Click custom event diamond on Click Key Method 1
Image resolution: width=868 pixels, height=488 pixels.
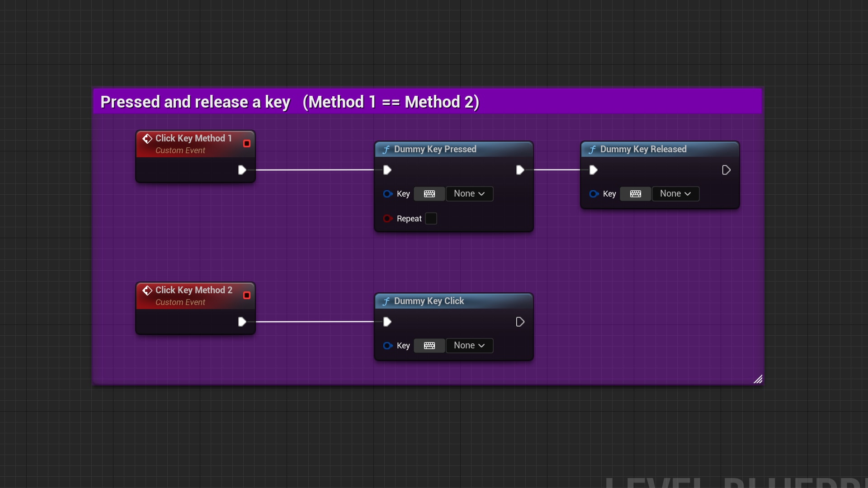(x=147, y=138)
